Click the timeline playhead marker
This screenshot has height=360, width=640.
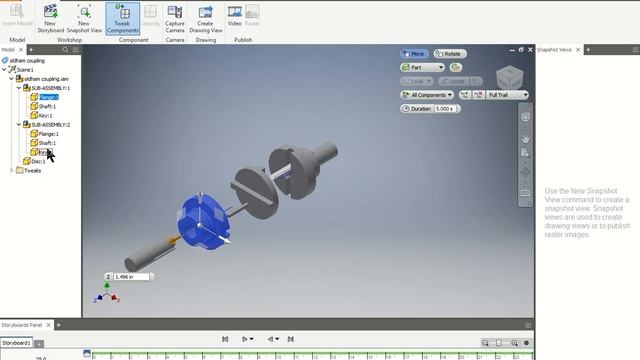[x=87, y=353]
